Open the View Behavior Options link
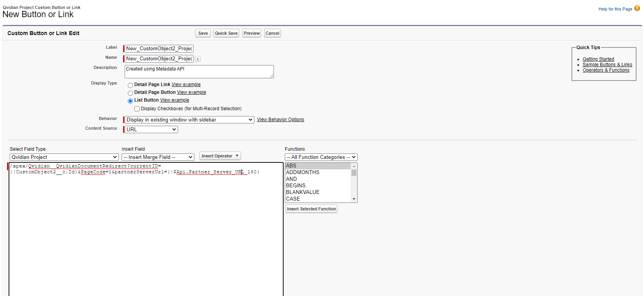The height and width of the screenshot is (296, 644). 281,120
